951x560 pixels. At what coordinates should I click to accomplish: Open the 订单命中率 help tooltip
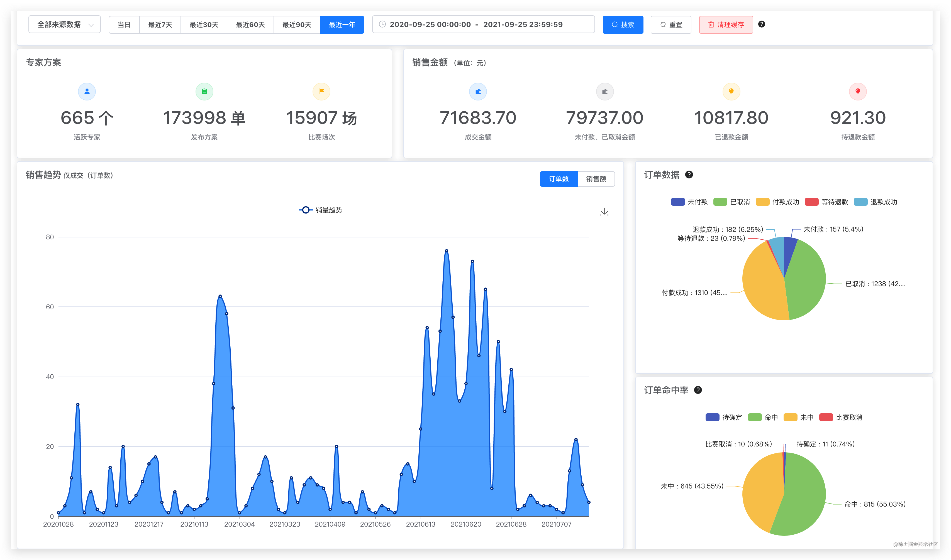[699, 390]
